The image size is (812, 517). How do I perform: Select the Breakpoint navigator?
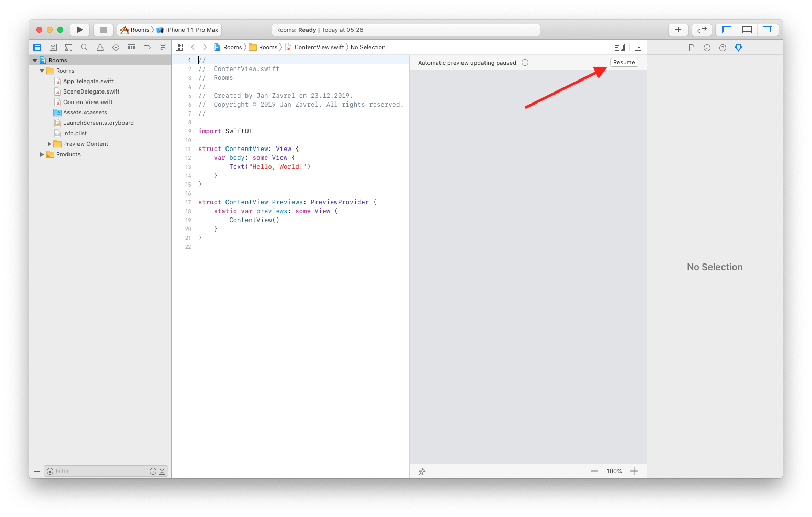pyautogui.click(x=147, y=47)
